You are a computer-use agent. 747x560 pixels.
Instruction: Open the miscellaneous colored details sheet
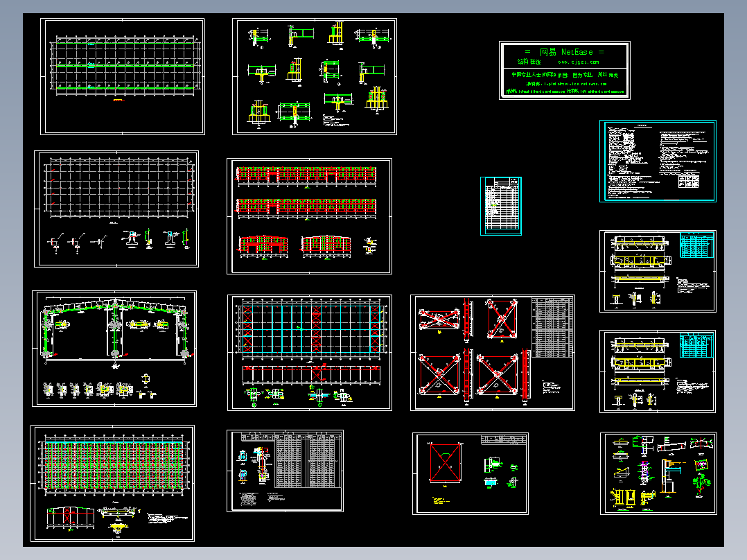point(658,474)
